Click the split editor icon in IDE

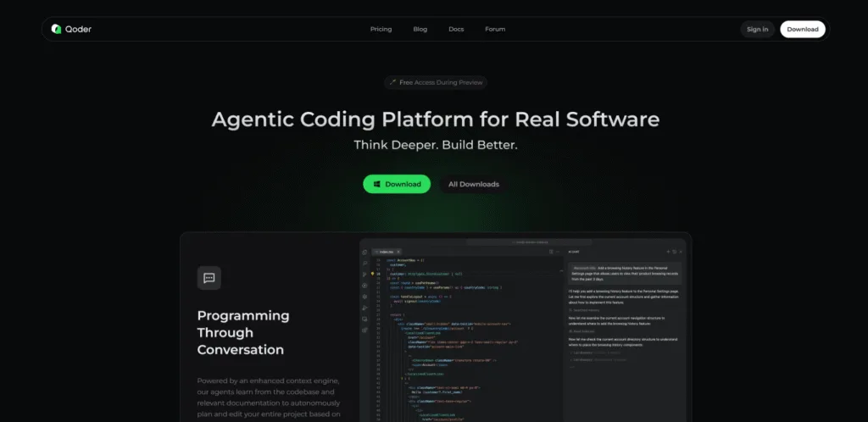[551, 252]
